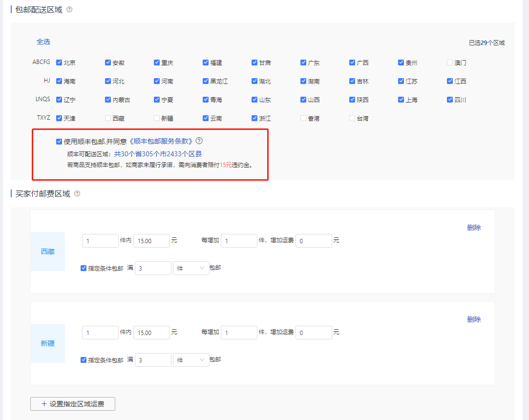Delete the 西藏 shipping rule
This screenshot has height=420, width=529.
pyautogui.click(x=474, y=228)
